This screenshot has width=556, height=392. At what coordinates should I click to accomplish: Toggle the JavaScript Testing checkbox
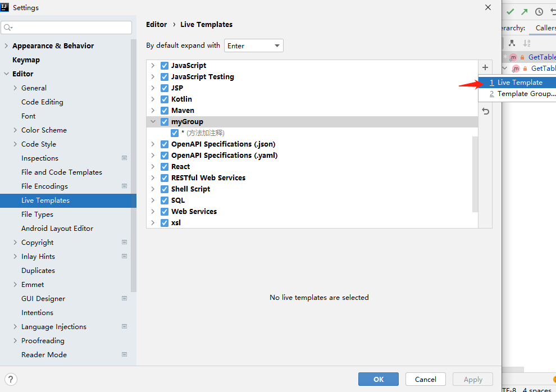coord(164,77)
